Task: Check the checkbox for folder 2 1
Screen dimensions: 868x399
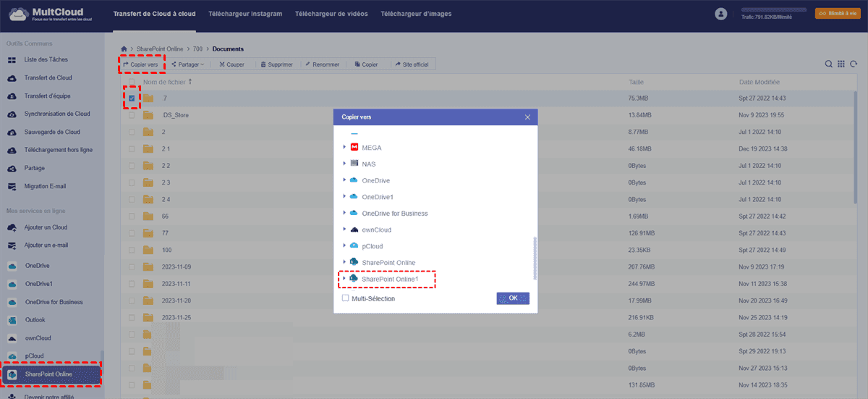Action: click(131, 148)
